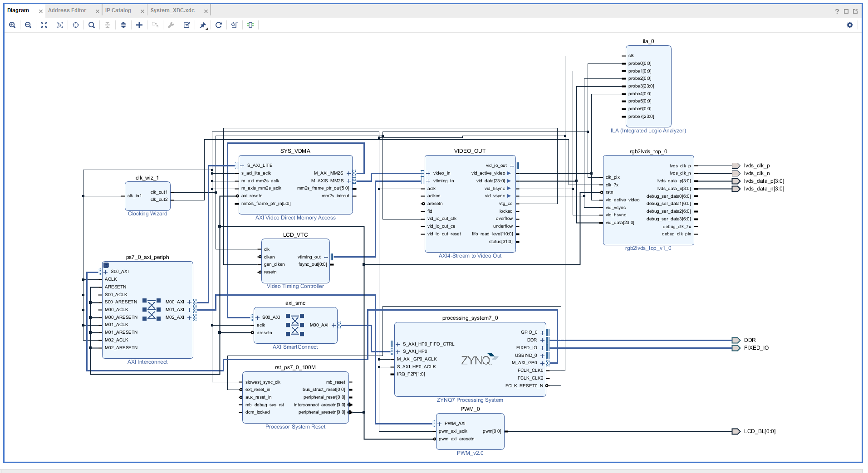868x473 pixels.
Task: Expand video_in interface on VIDEO_OUT
Action: [x=428, y=173]
